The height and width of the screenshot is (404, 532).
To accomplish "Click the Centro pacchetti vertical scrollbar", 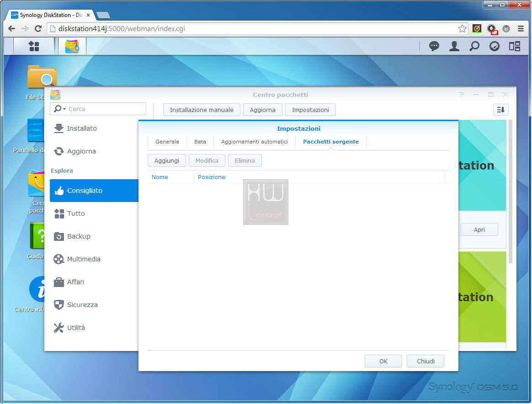I will coord(510,191).
